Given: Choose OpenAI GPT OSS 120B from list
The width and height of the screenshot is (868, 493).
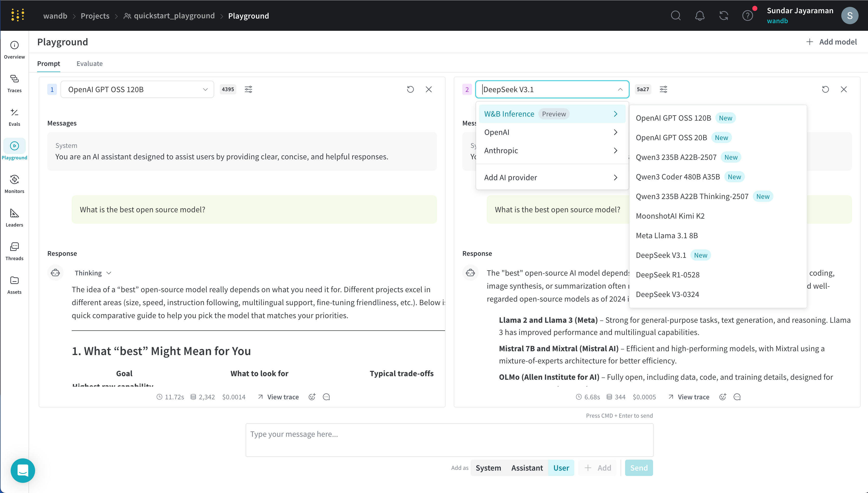Looking at the screenshot, I should [x=718, y=118].
